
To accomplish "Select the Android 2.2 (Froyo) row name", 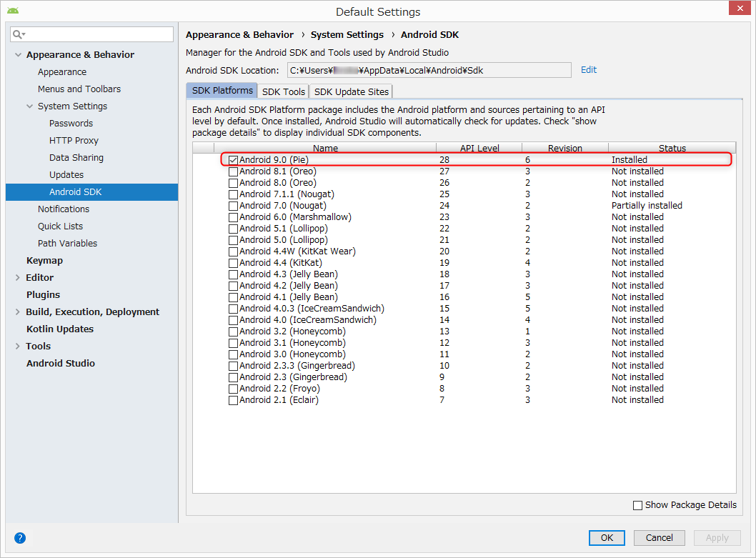I will 279,389.
